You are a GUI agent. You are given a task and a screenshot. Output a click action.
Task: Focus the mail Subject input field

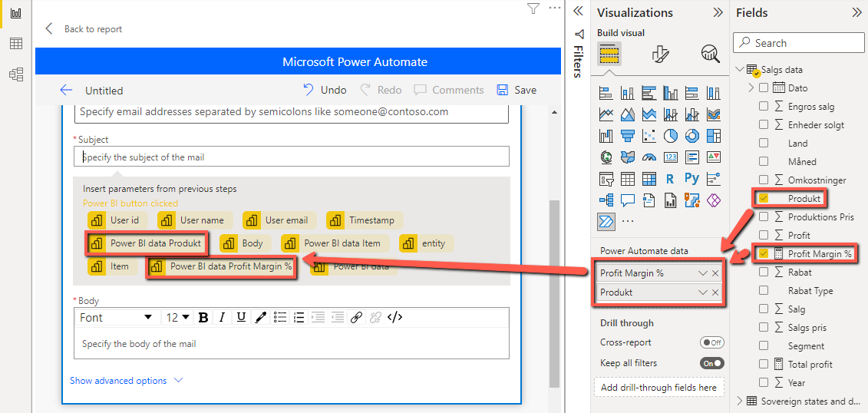[x=292, y=157]
